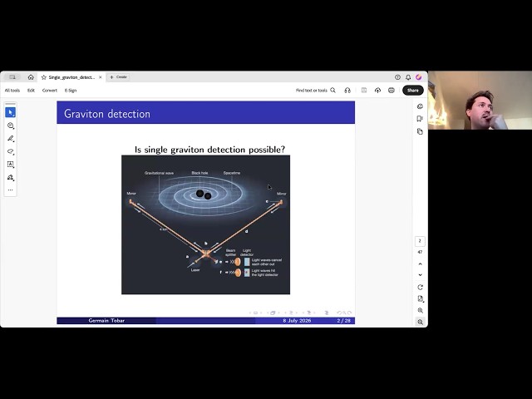Open the Edit menu

coord(31,91)
